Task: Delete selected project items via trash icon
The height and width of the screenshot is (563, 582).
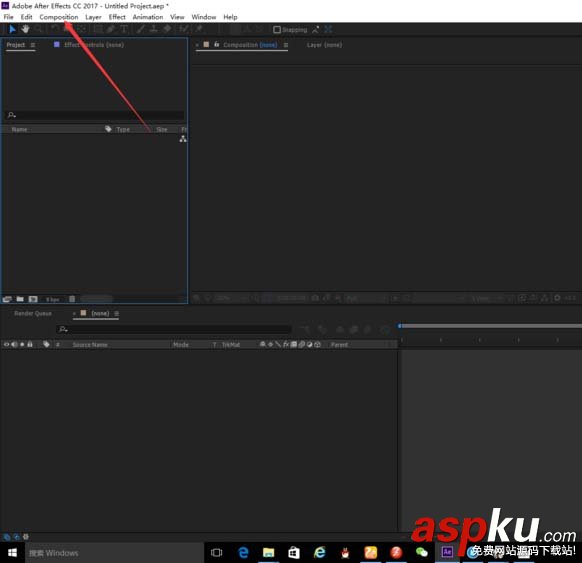Action: click(x=72, y=299)
